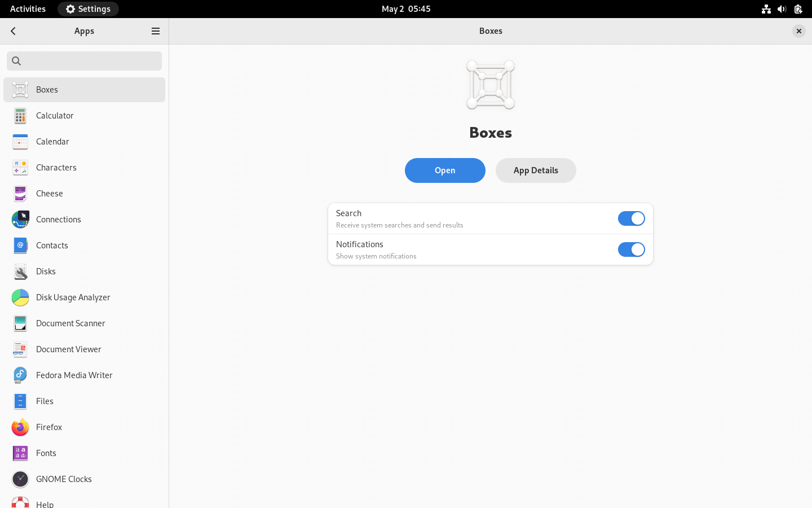Go back using the sidebar back arrow

pyautogui.click(x=14, y=31)
